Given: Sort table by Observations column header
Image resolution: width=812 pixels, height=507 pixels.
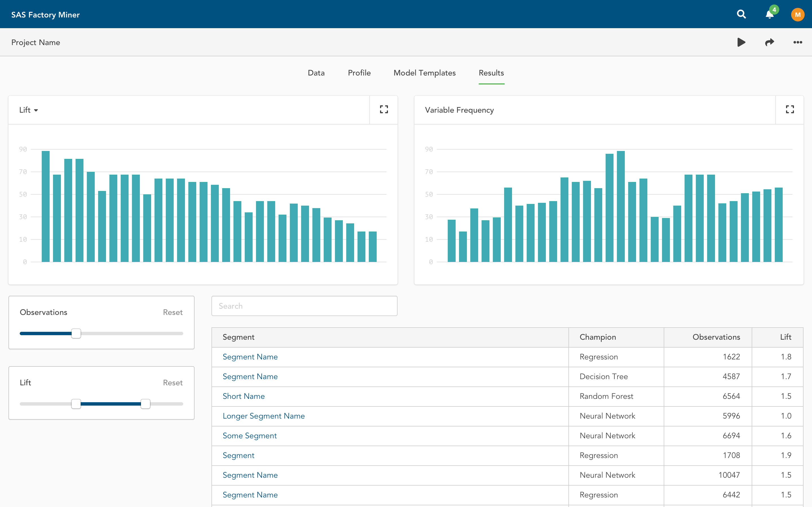Looking at the screenshot, I should point(716,337).
